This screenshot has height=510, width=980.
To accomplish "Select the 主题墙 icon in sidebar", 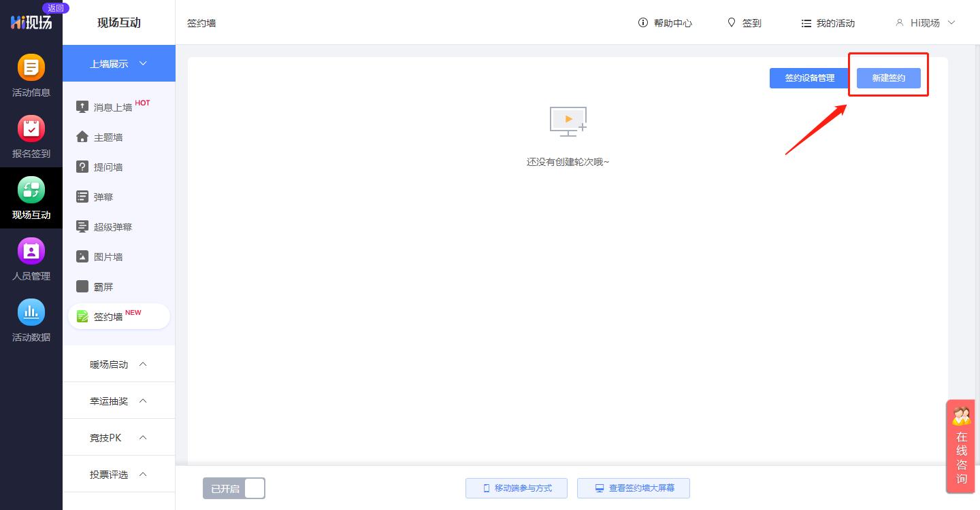I will [107, 137].
